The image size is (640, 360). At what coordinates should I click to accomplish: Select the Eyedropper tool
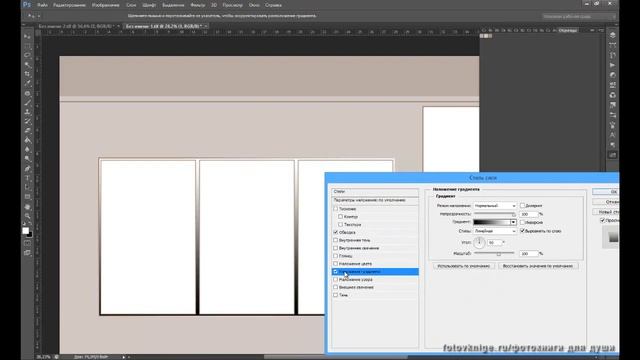27,83
